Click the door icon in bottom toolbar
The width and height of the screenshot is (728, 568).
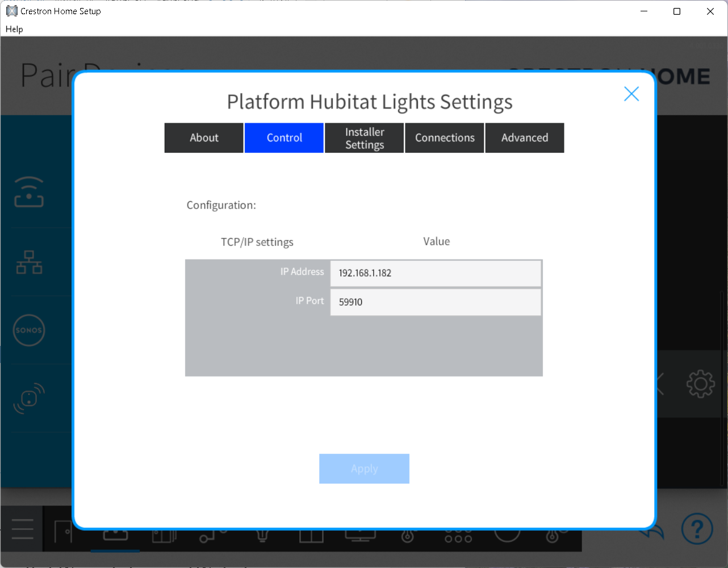click(x=63, y=532)
